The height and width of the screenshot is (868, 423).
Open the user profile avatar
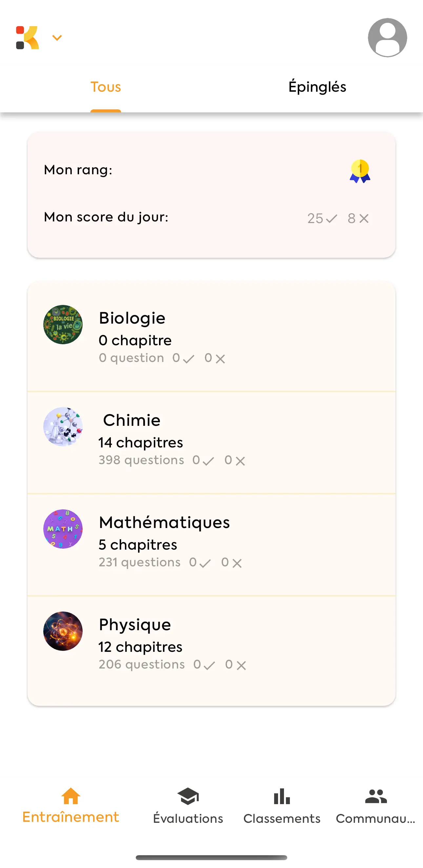(387, 37)
